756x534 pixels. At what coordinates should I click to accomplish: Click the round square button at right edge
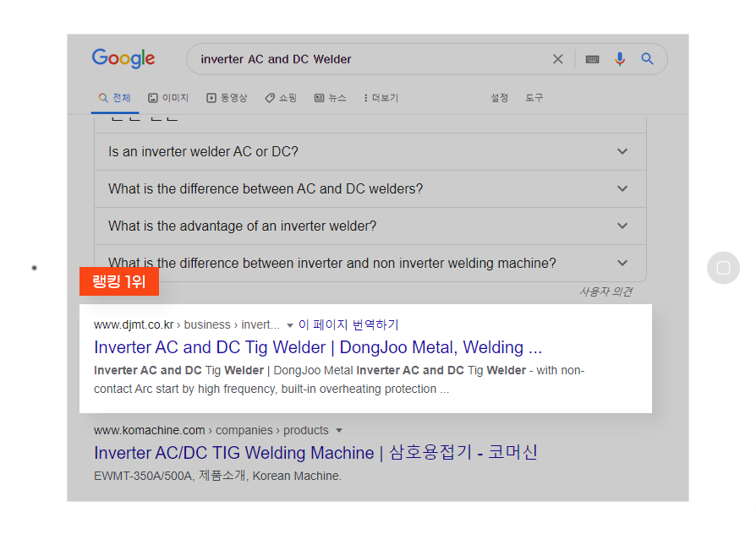(723, 268)
